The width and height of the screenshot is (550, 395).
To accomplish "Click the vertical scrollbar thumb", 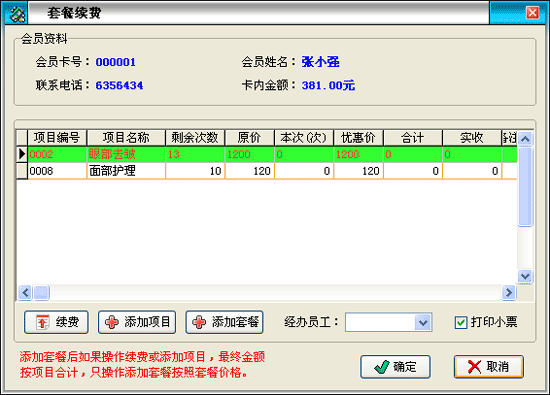I will click(525, 187).
